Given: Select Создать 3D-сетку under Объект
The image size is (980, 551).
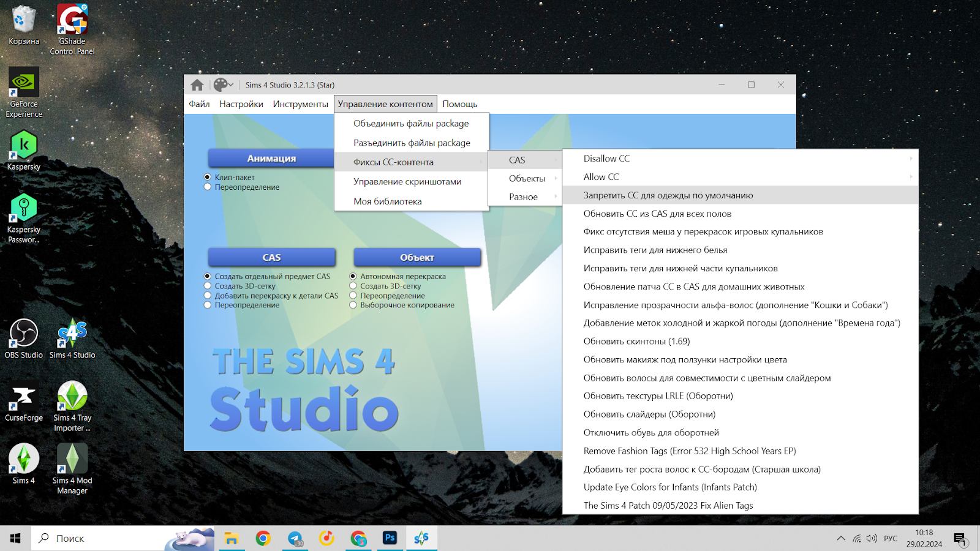Looking at the screenshot, I should 353,286.
